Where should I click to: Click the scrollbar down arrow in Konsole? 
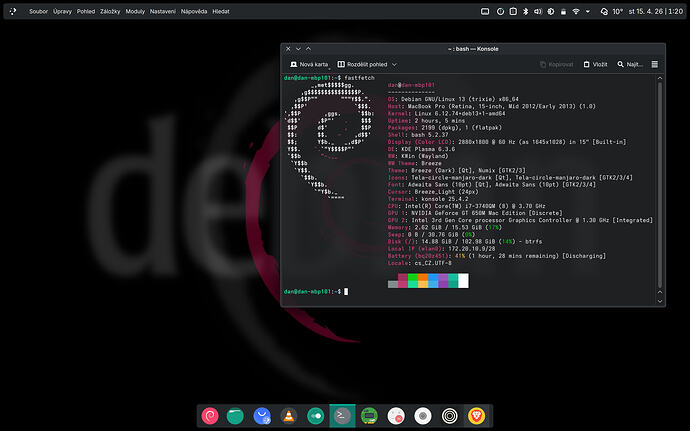coord(660,302)
